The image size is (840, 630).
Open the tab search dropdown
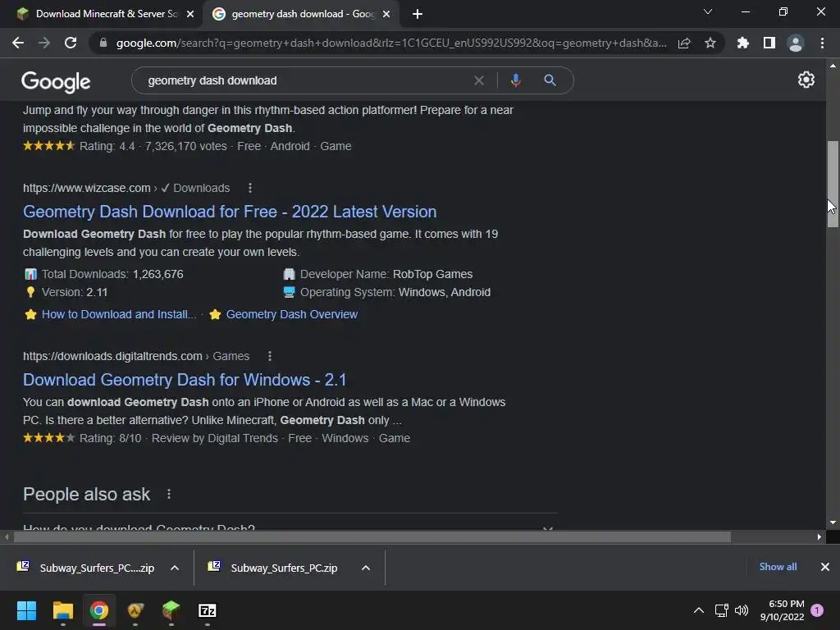pos(708,11)
